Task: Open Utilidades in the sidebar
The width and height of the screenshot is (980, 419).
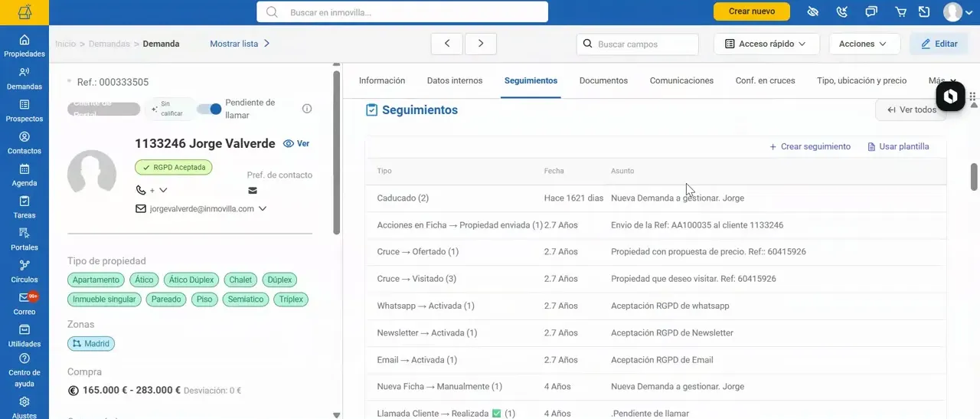Action: [24, 336]
